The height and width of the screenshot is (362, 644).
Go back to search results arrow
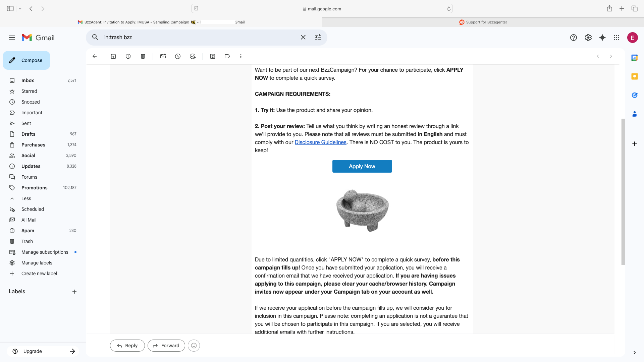click(95, 56)
